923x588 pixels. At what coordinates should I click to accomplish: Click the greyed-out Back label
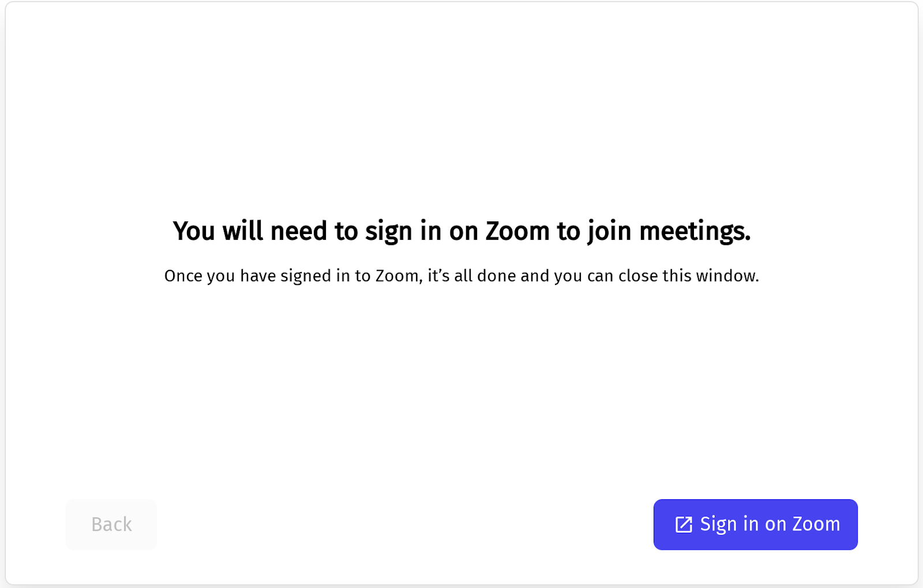click(111, 525)
